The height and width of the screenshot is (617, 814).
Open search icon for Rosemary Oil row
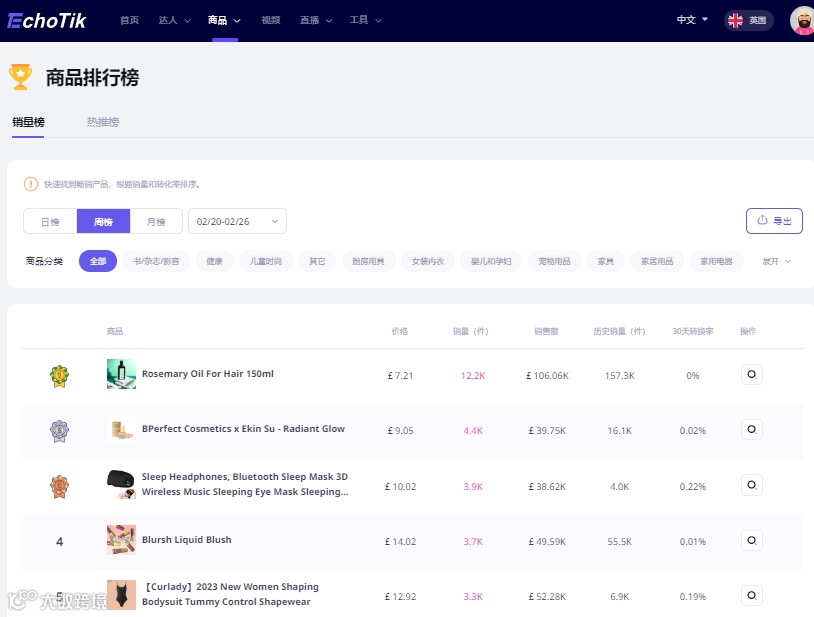click(x=752, y=374)
